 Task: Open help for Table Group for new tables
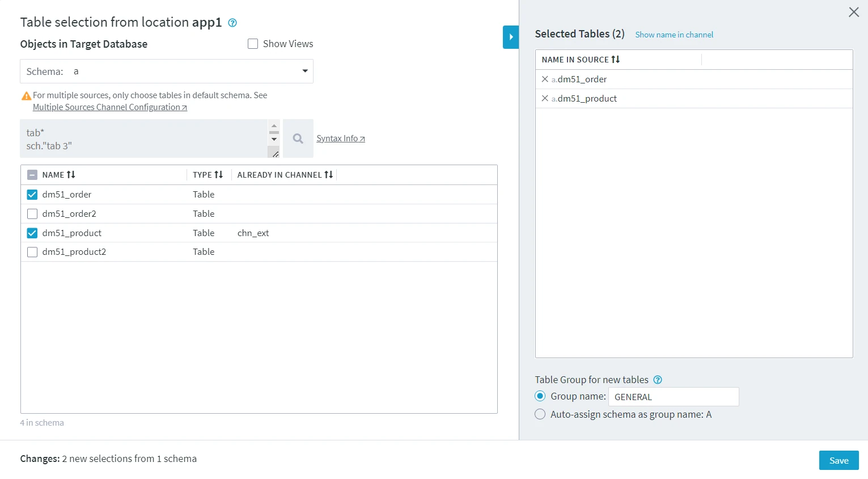658,380
